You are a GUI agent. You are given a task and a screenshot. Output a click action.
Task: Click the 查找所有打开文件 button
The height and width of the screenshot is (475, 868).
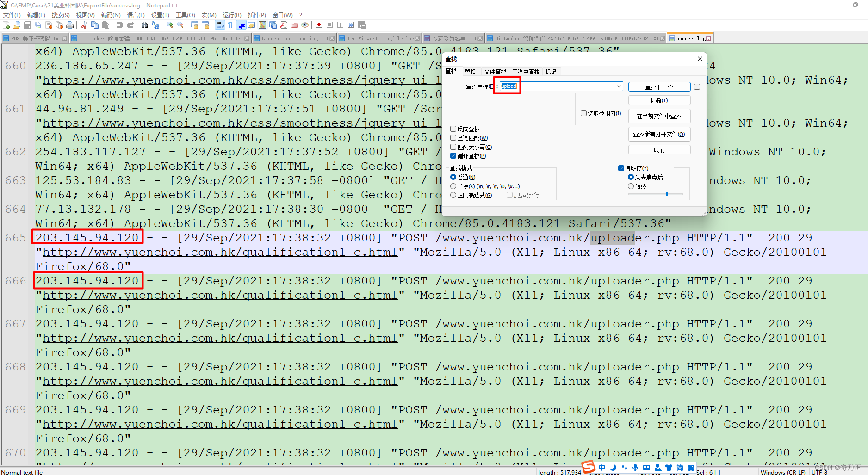coord(659,134)
